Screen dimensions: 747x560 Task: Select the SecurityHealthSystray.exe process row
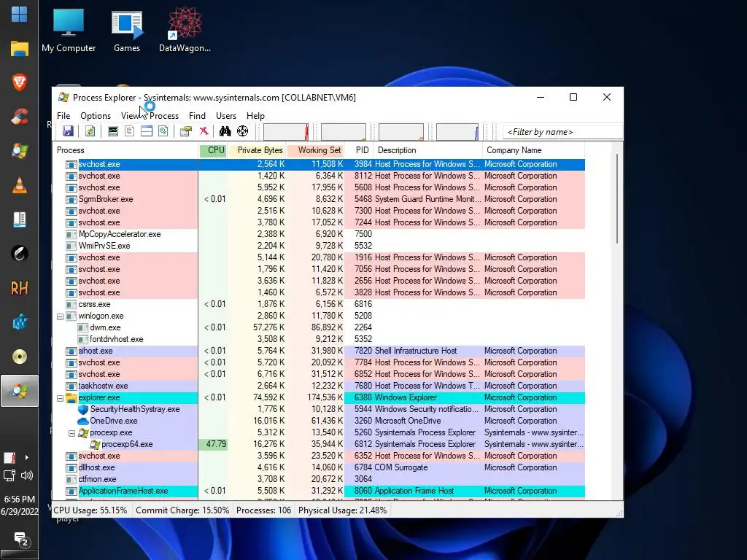[320, 409]
